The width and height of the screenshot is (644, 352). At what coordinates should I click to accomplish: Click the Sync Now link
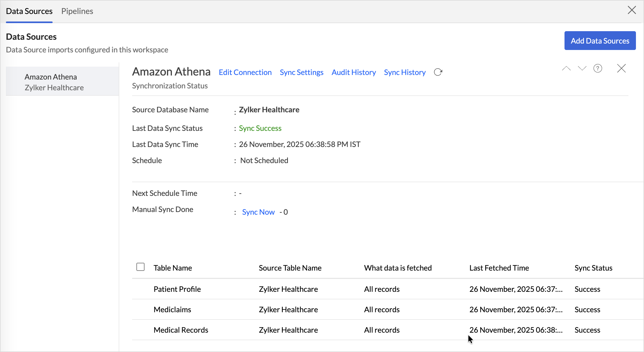pyautogui.click(x=258, y=212)
